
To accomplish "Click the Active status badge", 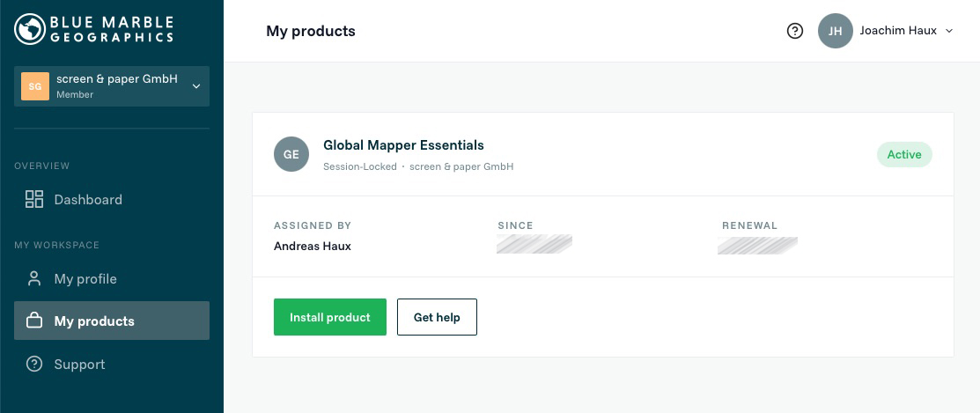I will pos(904,154).
